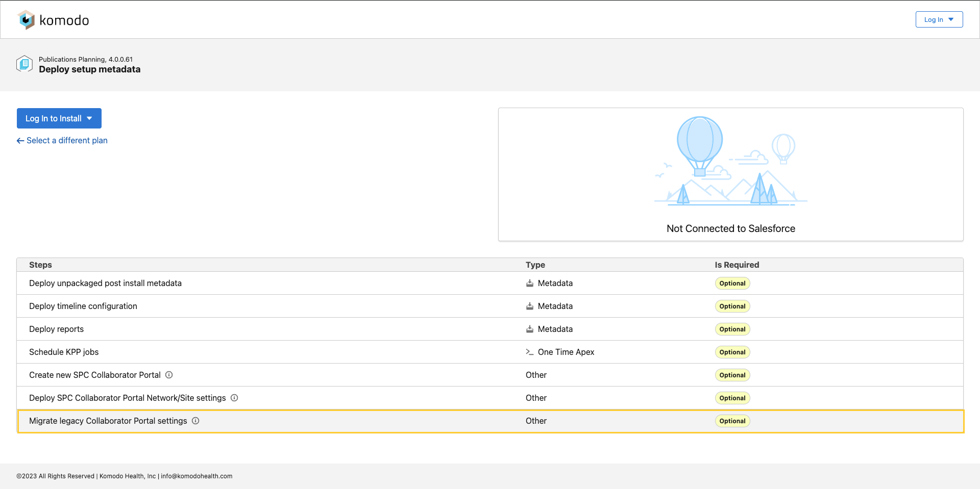The image size is (980, 489).
Task: Click the info@komodohealth.com footer text
Action: pos(197,476)
